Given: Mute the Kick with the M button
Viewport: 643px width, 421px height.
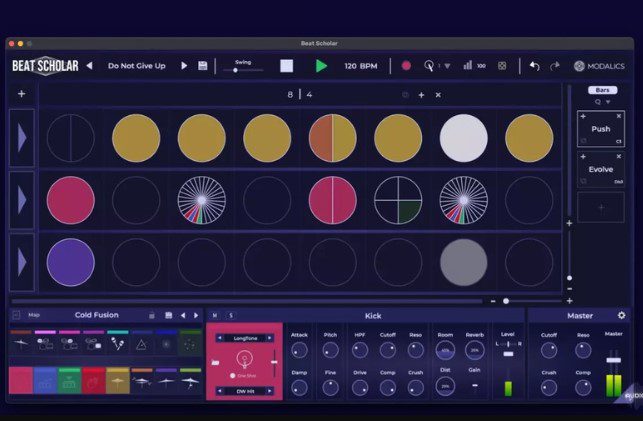Looking at the screenshot, I should pyautogui.click(x=214, y=315).
